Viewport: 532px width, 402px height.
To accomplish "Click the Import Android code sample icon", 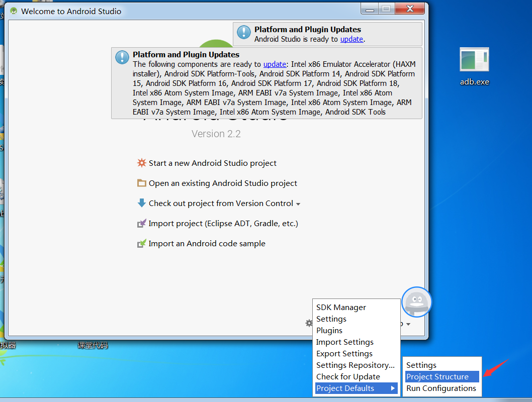I will coord(141,243).
